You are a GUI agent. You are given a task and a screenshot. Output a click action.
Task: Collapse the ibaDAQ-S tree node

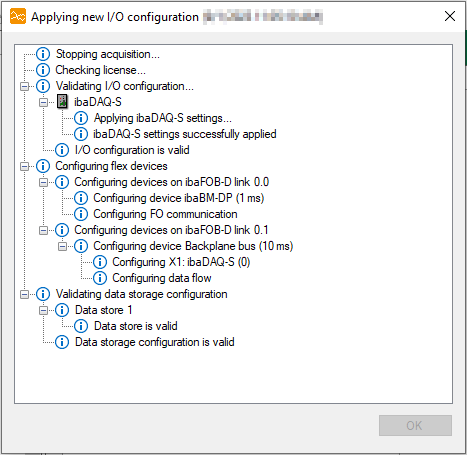(x=43, y=102)
